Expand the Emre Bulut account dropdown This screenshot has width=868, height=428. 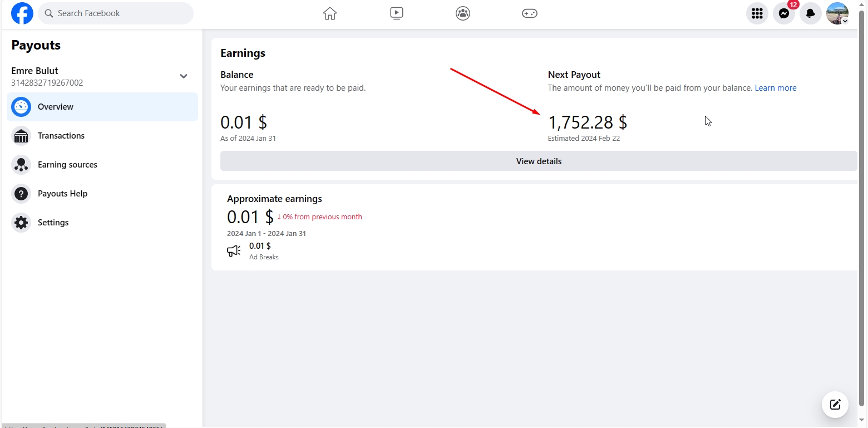[x=184, y=76]
